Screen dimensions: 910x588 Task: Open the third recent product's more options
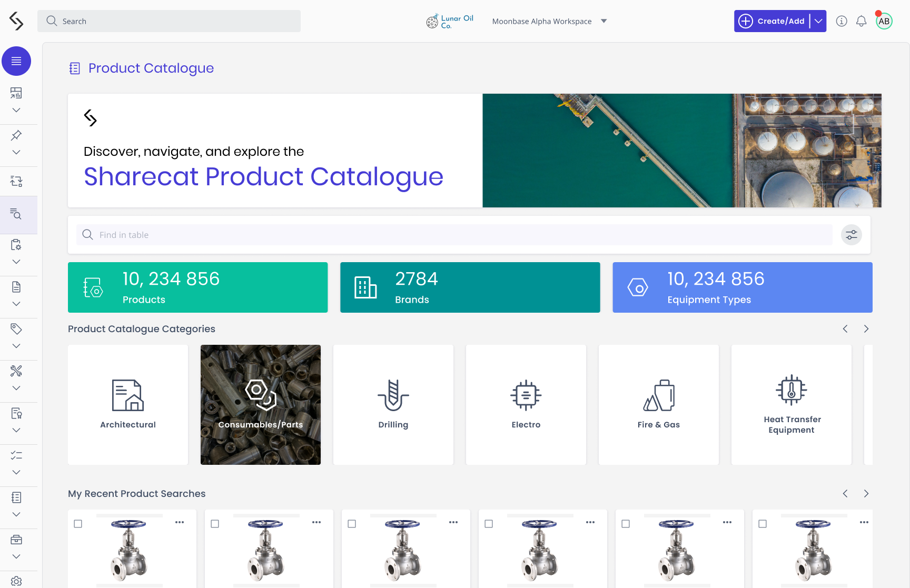click(x=453, y=522)
